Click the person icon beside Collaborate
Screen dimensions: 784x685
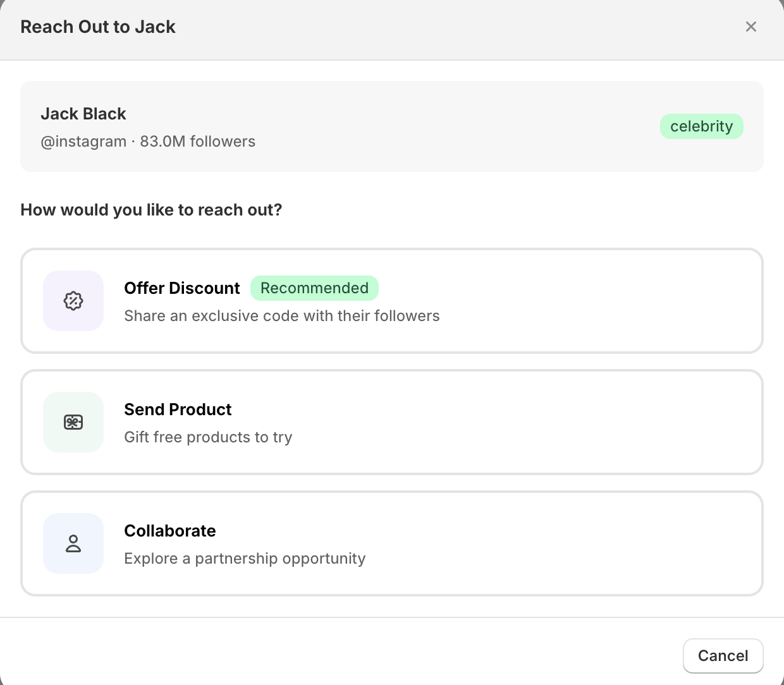(73, 543)
